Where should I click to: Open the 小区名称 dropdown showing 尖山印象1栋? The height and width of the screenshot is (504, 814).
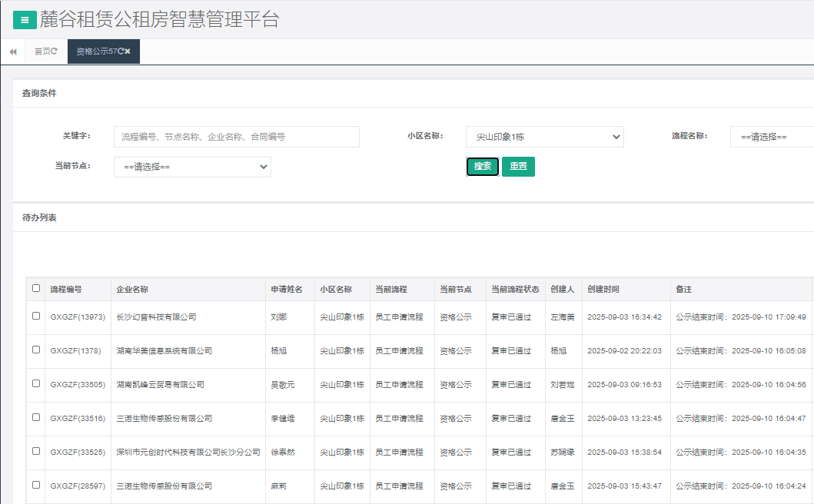[544, 137]
